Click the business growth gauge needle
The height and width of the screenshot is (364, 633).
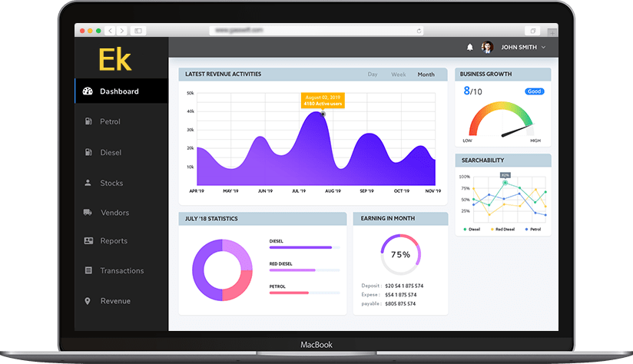tap(517, 131)
